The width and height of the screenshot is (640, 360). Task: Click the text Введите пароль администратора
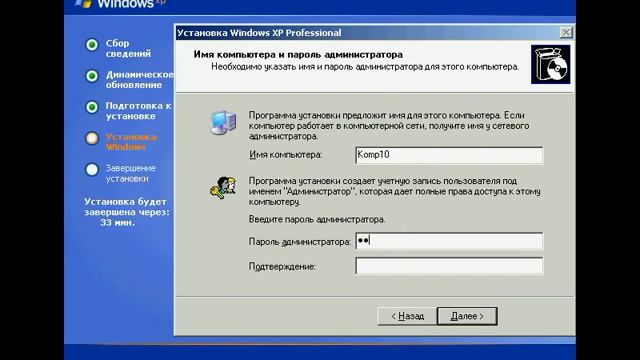point(317,220)
